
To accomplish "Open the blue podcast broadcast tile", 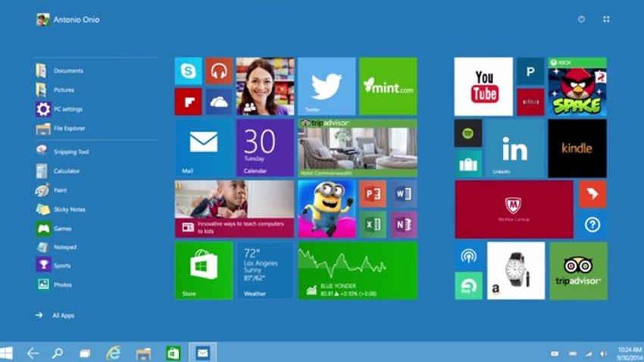I will point(469,256).
